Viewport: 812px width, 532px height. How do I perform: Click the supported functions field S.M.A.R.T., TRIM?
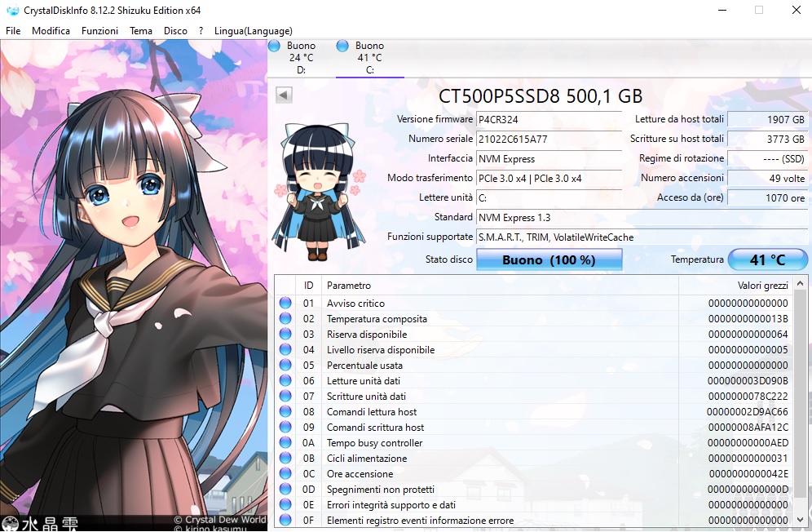click(x=642, y=237)
